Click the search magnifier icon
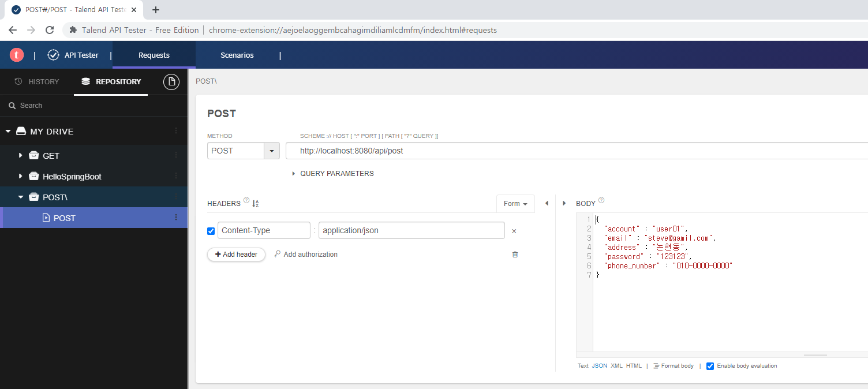The width and height of the screenshot is (868, 389). (12, 106)
